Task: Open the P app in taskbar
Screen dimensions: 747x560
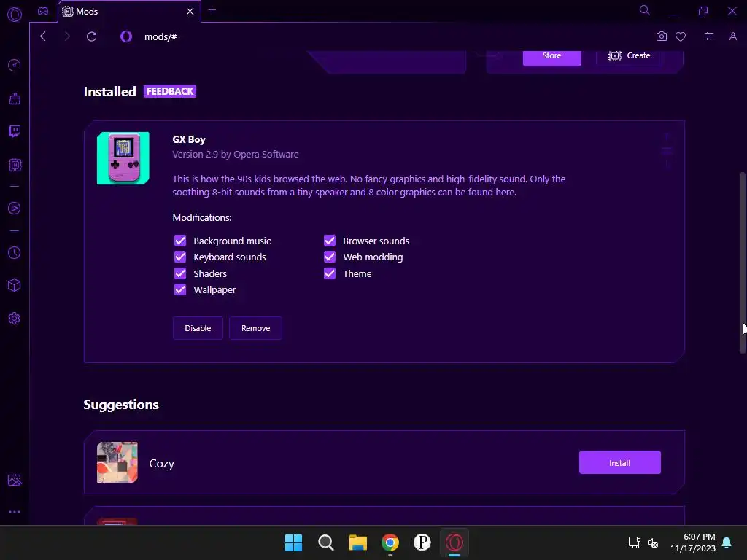Action: point(422,542)
